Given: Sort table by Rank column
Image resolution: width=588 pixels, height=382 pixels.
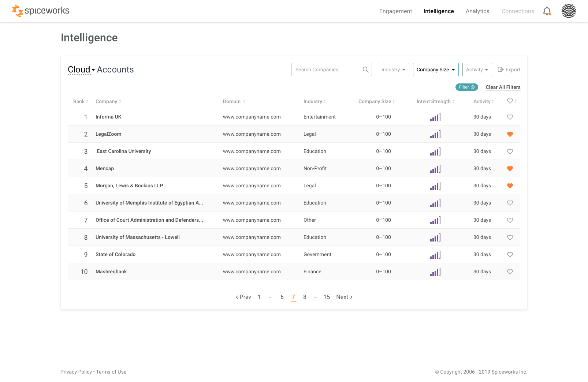Looking at the screenshot, I should (x=81, y=101).
